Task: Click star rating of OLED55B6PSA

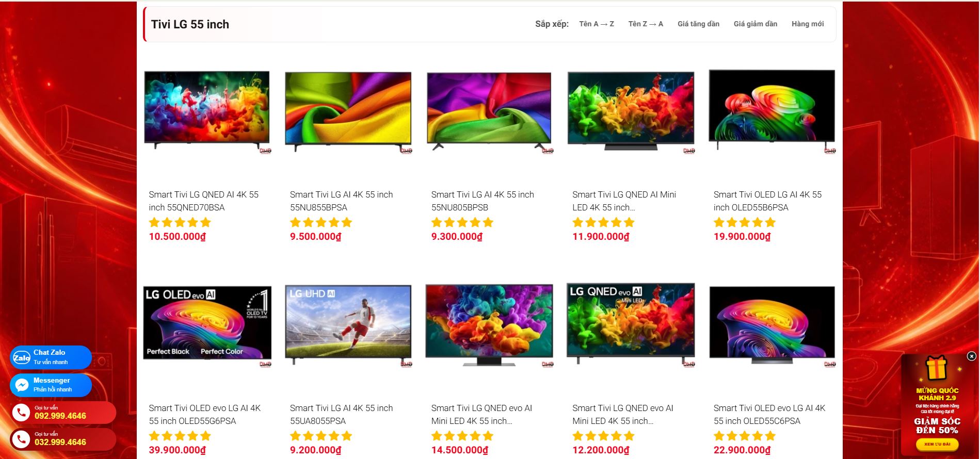Action: [x=745, y=222]
